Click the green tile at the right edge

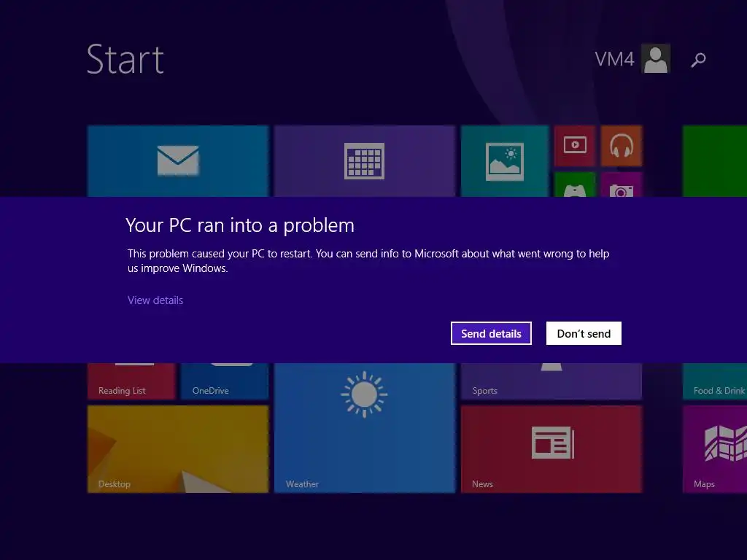(x=715, y=161)
